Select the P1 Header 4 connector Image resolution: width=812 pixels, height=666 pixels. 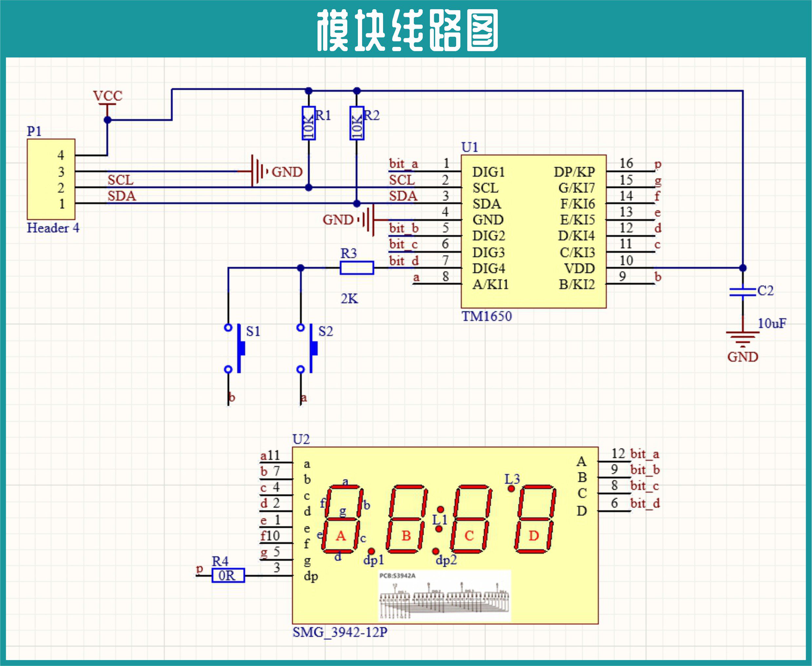click(50, 179)
